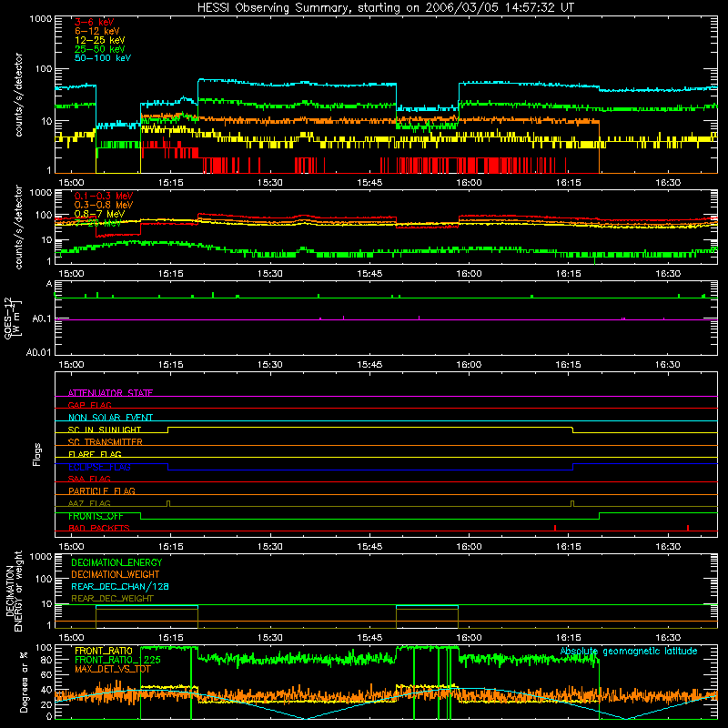Select the 50-100 keV legend label
This screenshot has width=728, height=728.
click(x=103, y=58)
